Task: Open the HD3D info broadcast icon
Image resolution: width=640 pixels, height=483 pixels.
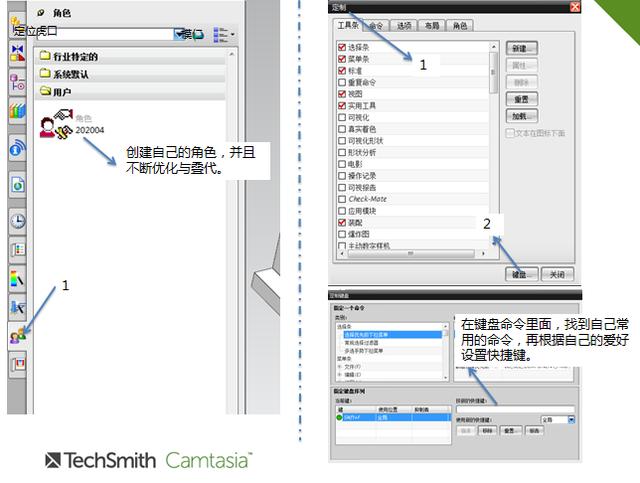Action: pos(18,148)
